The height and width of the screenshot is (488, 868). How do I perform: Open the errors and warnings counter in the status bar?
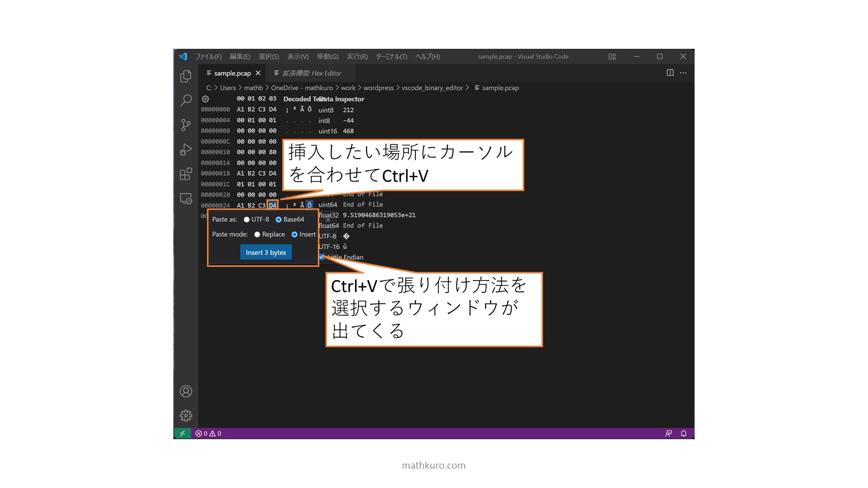click(208, 434)
